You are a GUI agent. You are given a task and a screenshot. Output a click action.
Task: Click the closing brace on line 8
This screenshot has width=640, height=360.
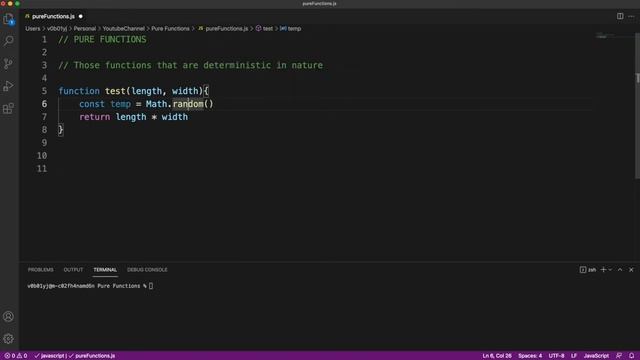(x=61, y=130)
